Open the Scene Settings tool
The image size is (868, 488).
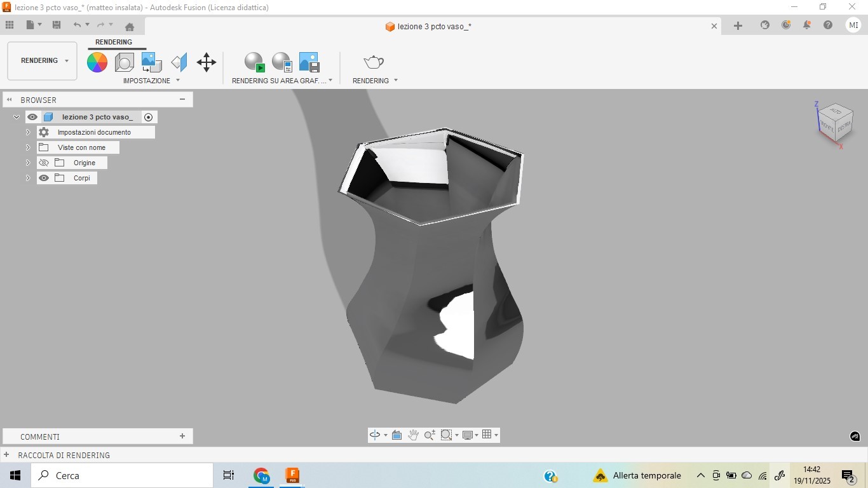tap(125, 62)
